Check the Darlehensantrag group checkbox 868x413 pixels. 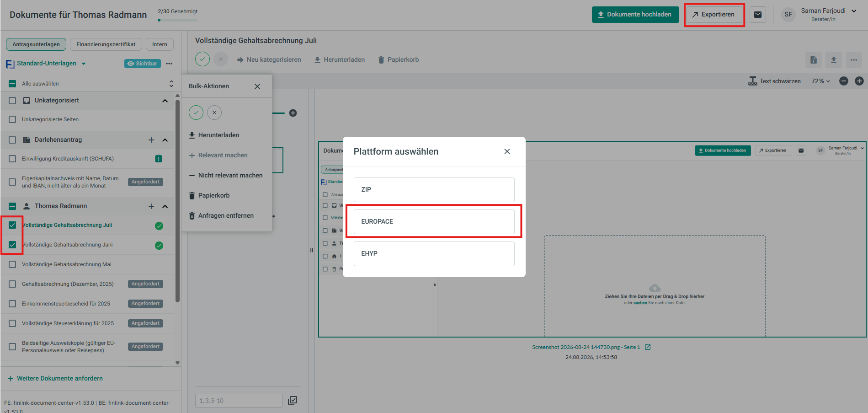pos(12,140)
